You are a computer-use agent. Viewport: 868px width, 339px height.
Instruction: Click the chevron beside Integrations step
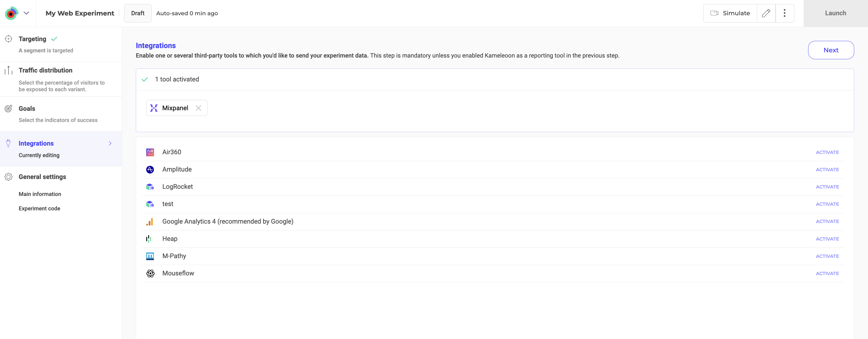pyautogui.click(x=110, y=144)
